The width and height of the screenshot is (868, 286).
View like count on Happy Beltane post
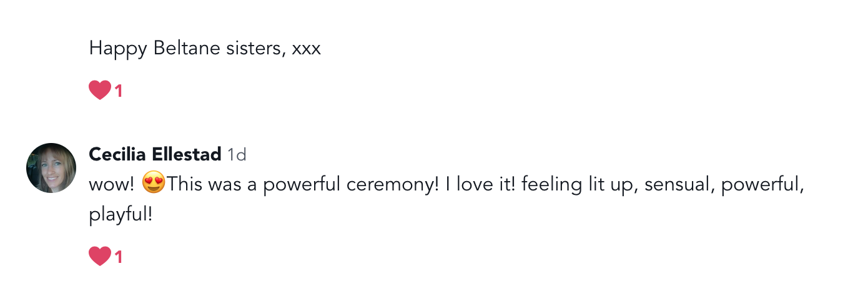click(119, 91)
